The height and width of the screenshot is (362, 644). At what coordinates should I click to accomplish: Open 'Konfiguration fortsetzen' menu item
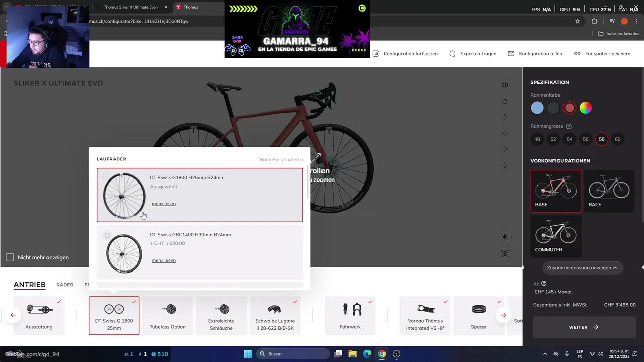tap(406, 54)
